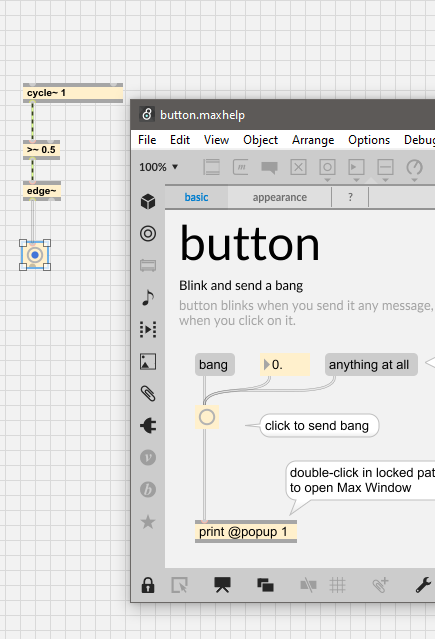435x639 pixels.
Task: Add a toggle object from toolbar
Action: point(298,167)
